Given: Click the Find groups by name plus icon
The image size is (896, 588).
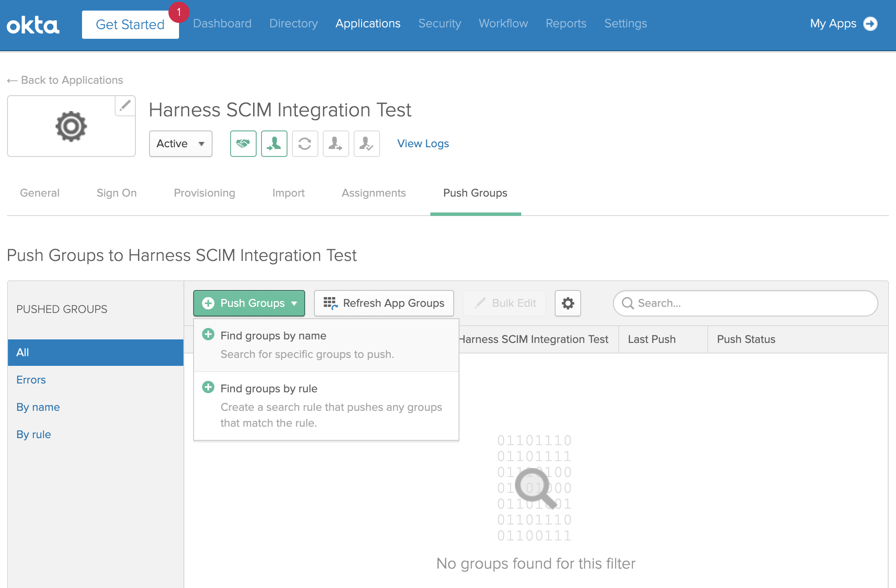Looking at the screenshot, I should 208,334.
